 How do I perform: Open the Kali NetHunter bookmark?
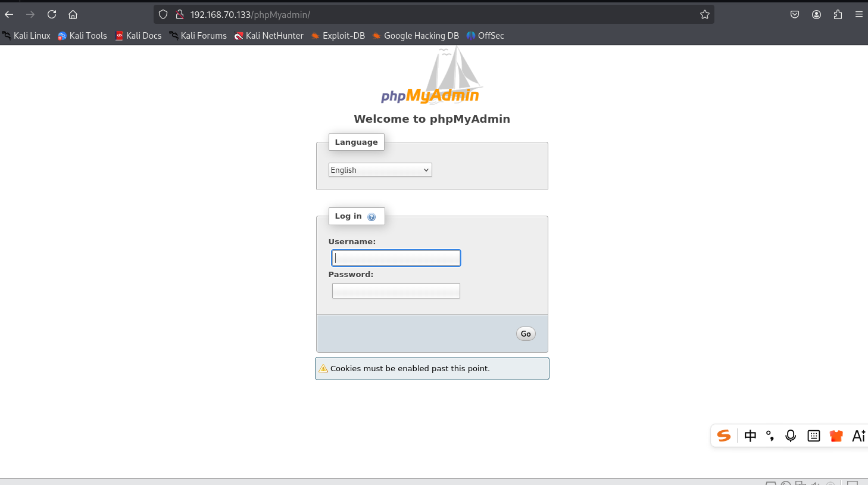[268, 36]
